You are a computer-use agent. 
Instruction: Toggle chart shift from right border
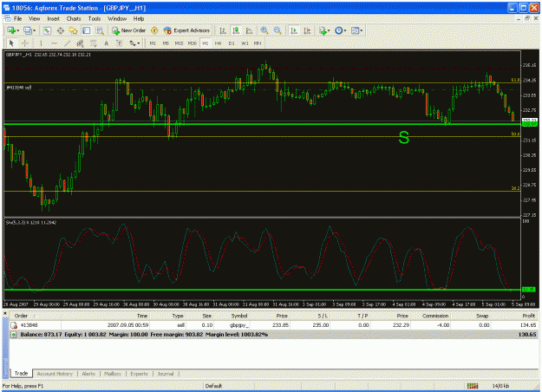(x=307, y=30)
